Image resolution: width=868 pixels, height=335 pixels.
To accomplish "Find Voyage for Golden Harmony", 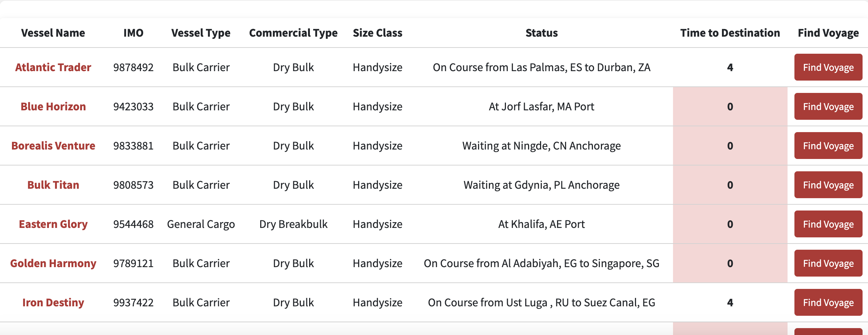I will (828, 263).
